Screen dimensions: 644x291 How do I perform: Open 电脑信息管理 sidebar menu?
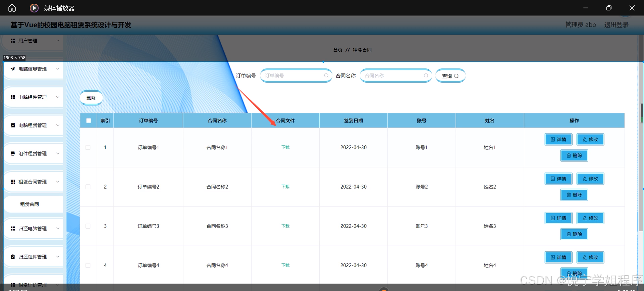[x=33, y=69]
